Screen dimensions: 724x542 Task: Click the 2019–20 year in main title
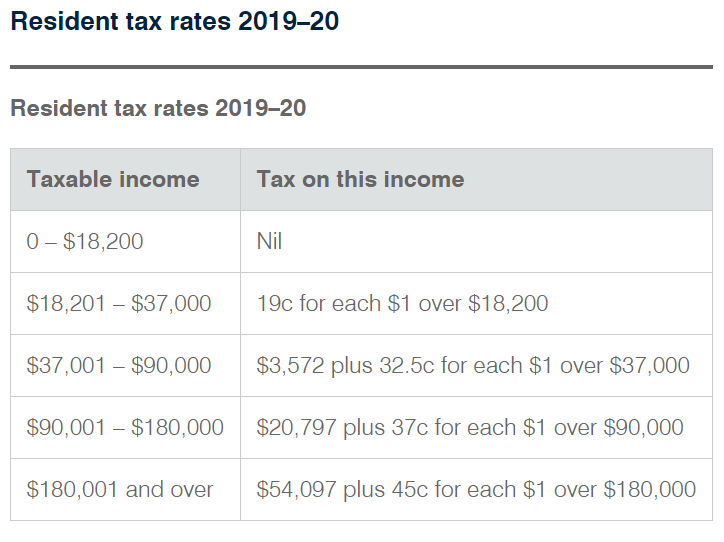pos(289,21)
